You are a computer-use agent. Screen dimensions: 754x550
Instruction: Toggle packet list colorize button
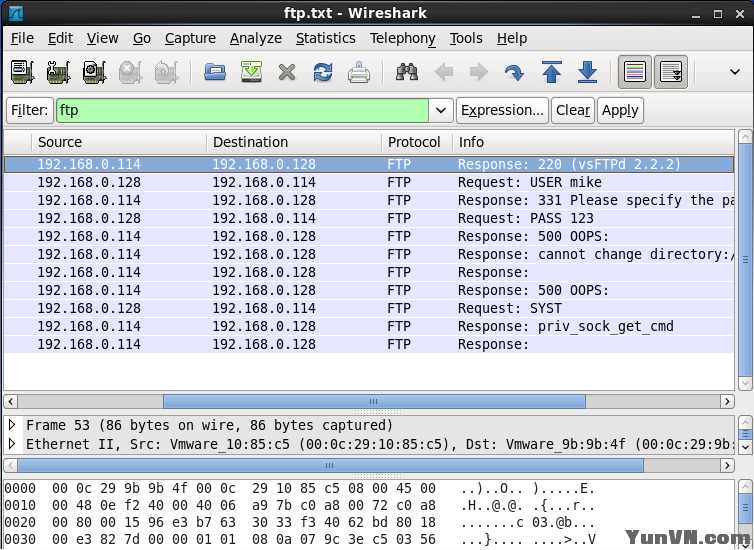[x=635, y=73]
